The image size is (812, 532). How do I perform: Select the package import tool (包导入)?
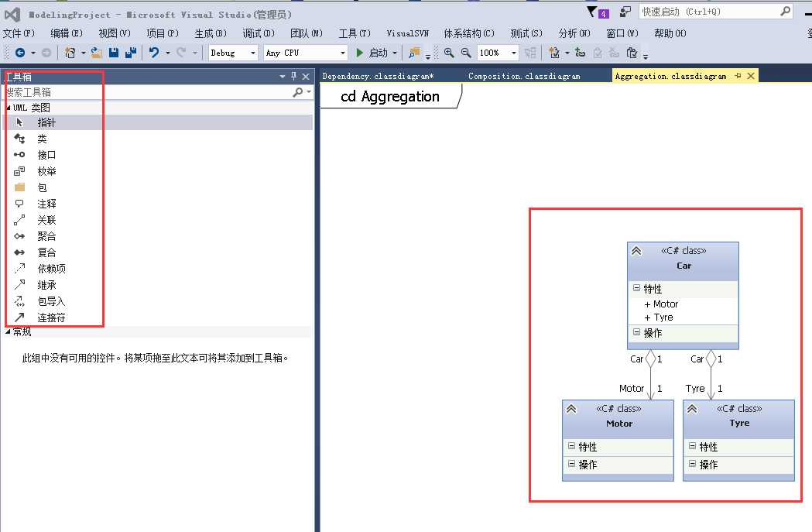tap(157, 301)
